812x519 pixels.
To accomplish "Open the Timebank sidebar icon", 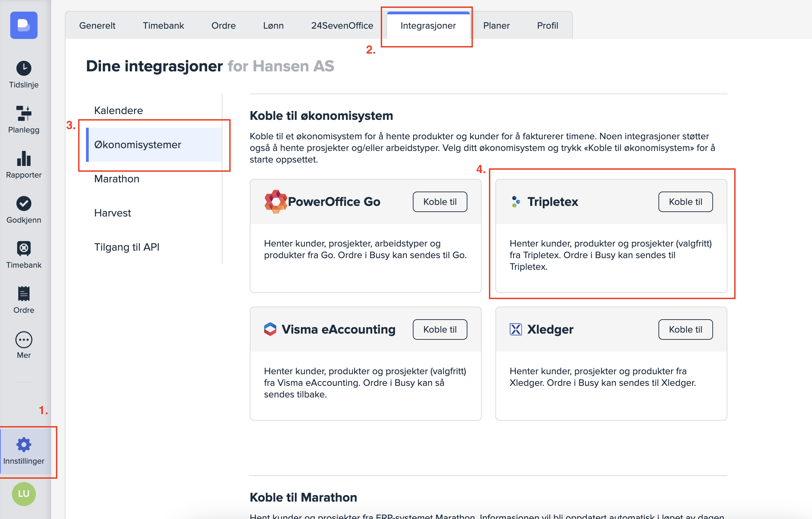I will pyautogui.click(x=24, y=249).
